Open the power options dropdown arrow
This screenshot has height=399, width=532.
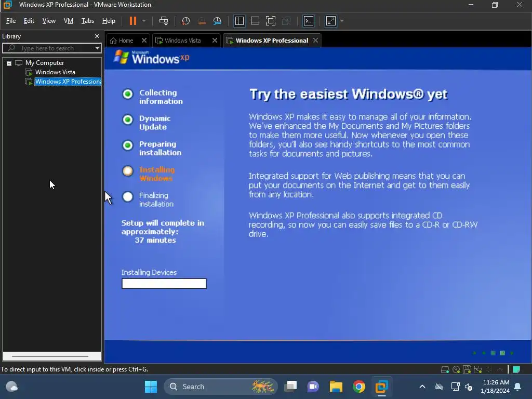[144, 21]
